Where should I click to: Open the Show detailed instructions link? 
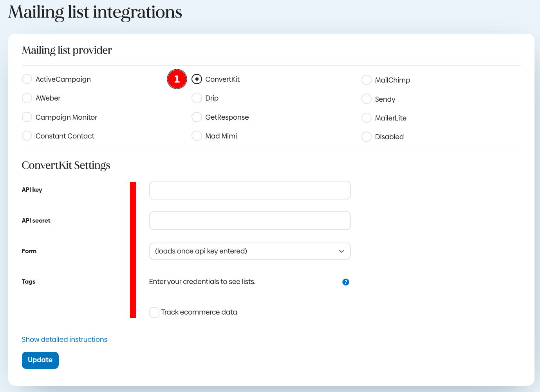coord(65,340)
